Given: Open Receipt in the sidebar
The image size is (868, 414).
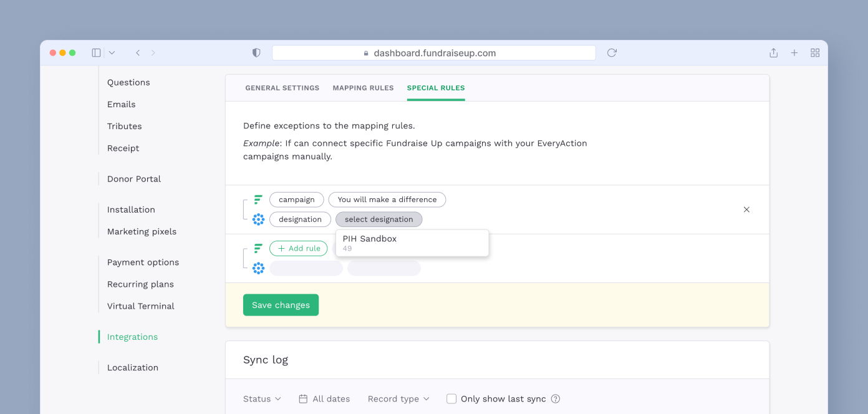Looking at the screenshot, I should [123, 148].
